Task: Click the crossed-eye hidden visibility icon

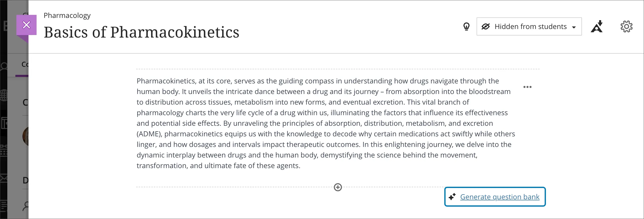Action: (x=485, y=26)
